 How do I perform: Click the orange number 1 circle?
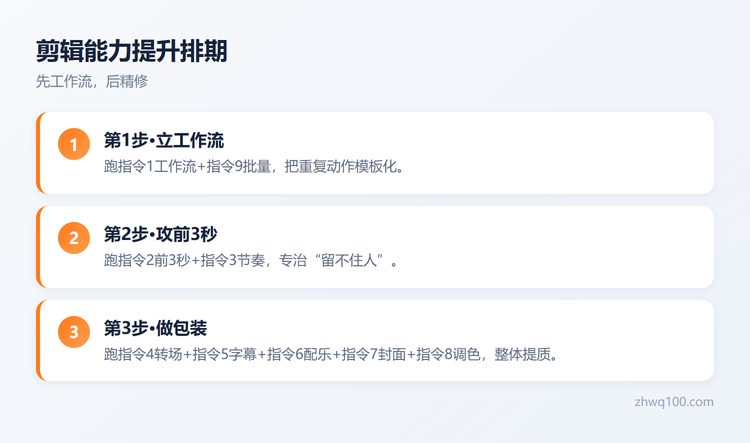(x=74, y=144)
